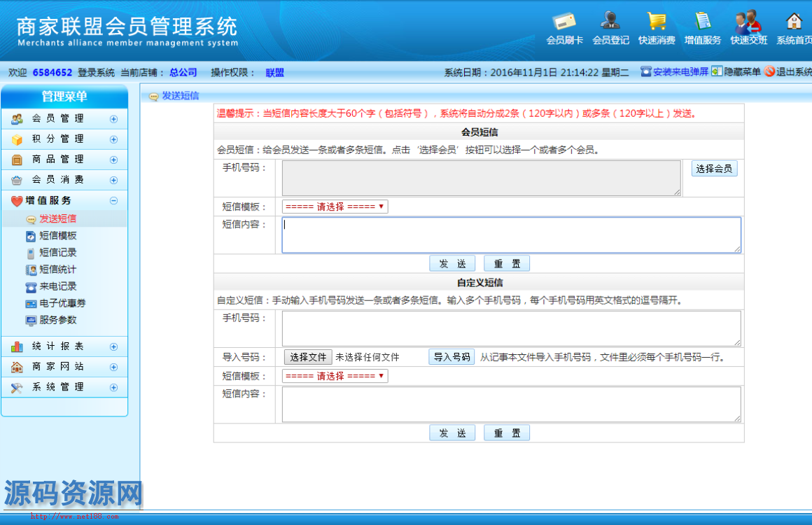
Task: Click 来电记录 telephone icon
Action: tap(31, 287)
